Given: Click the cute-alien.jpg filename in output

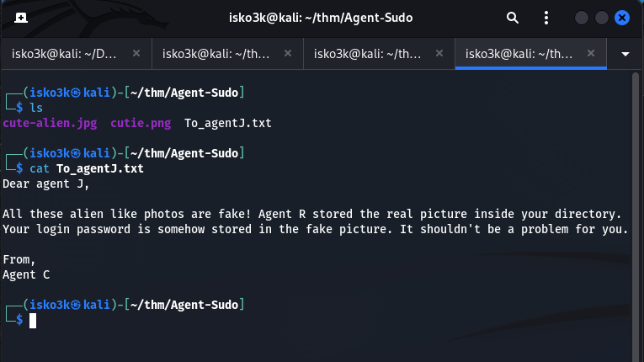Looking at the screenshot, I should pyautogui.click(x=50, y=123).
